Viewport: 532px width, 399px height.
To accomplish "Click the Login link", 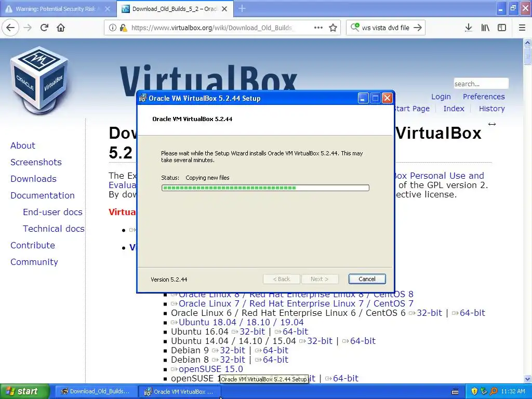I will [441, 97].
